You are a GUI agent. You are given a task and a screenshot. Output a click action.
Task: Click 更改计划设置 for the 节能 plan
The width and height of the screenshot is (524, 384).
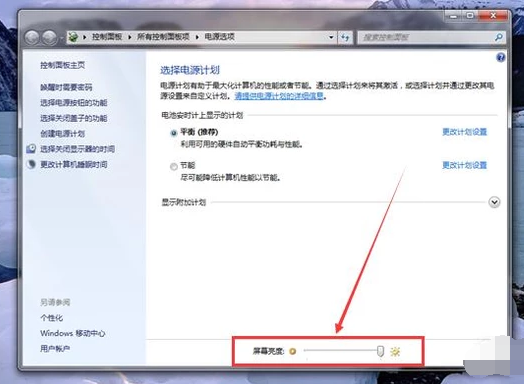point(465,165)
